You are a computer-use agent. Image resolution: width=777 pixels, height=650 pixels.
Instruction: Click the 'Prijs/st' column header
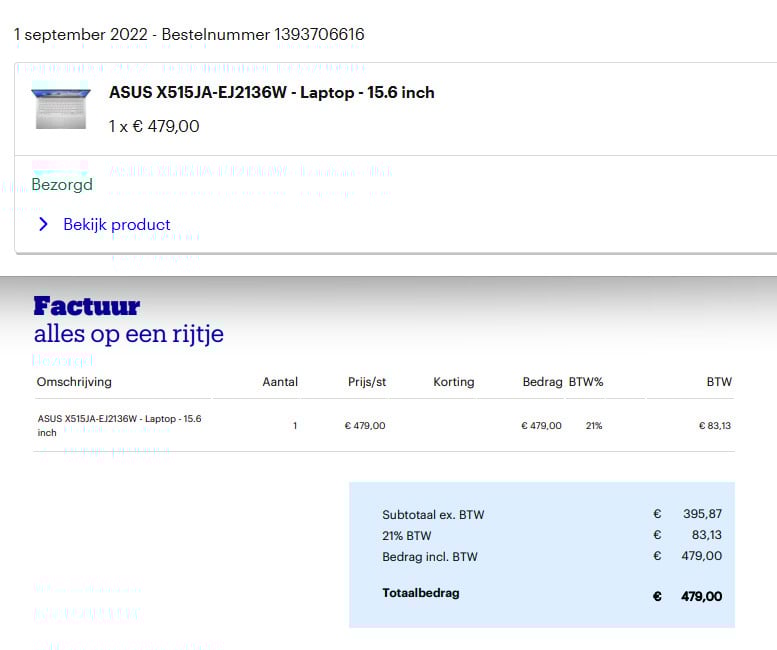[x=367, y=382]
